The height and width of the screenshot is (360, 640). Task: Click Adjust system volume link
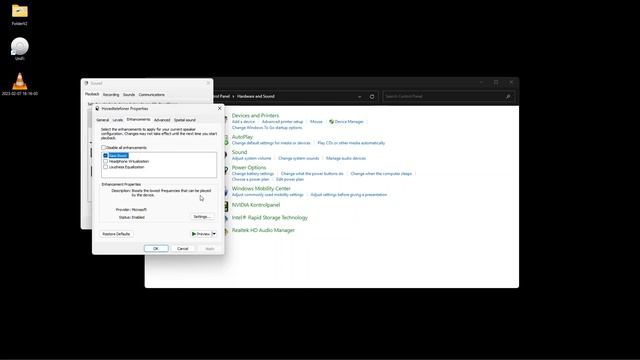click(251, 158)
